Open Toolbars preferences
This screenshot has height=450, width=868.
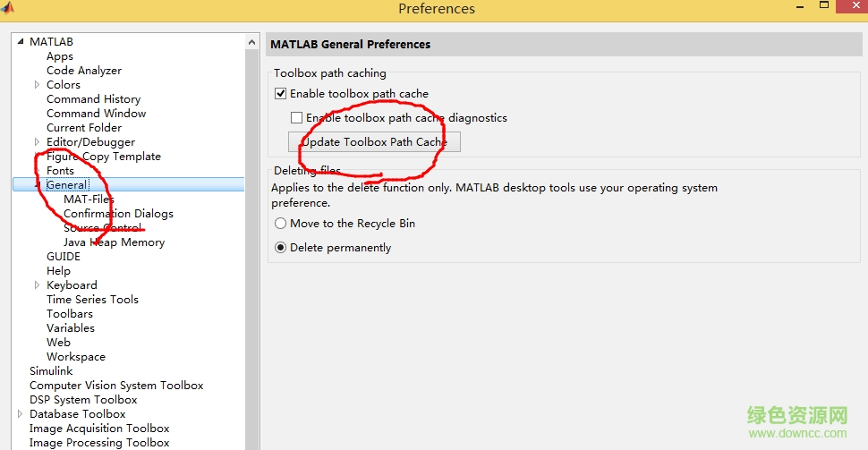coord(70,314)
